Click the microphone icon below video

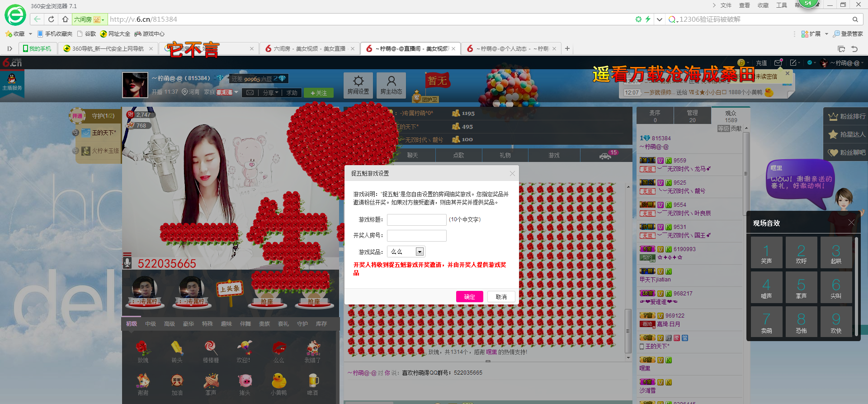(x=127, y=262)
